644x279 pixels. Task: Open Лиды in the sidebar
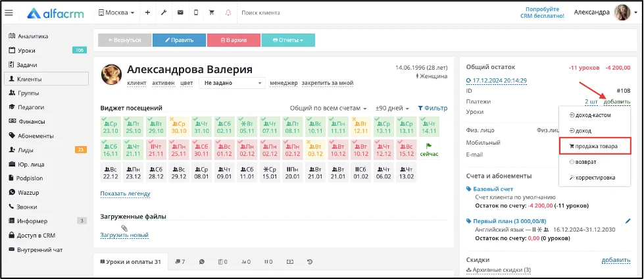click(26, 150)
